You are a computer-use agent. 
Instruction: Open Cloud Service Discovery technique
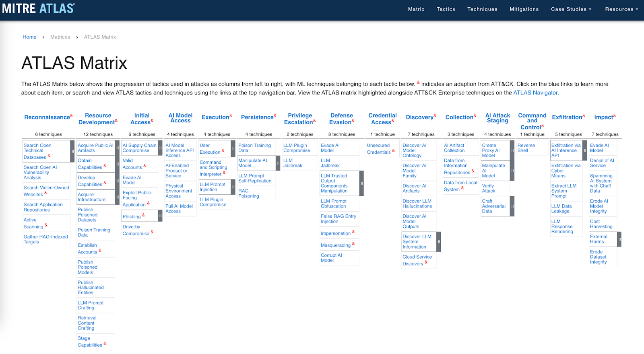417,260
